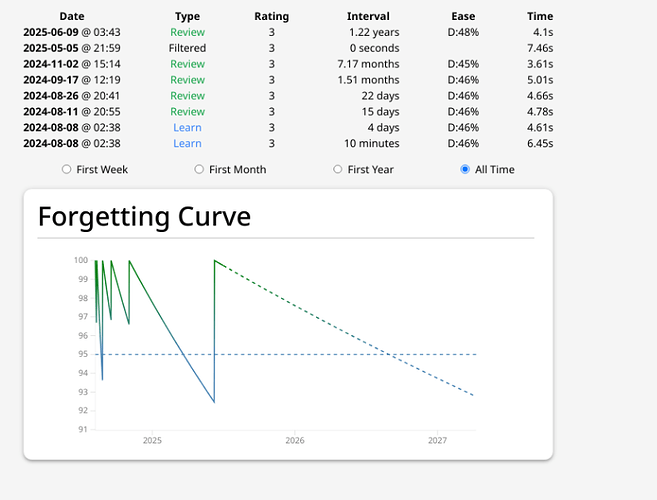Click the D:48% ease value
Screen dimensions: 657x500
463,32
